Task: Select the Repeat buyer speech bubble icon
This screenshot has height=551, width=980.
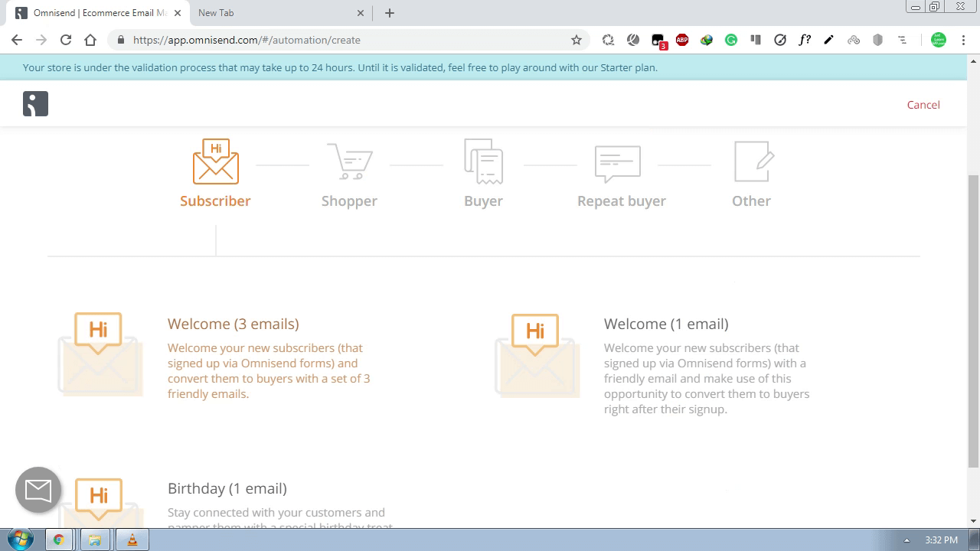Action: (x=618, y=163)
